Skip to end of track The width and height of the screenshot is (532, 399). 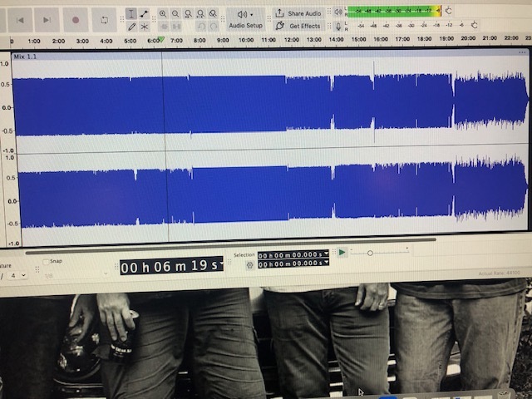pos(47,19)
